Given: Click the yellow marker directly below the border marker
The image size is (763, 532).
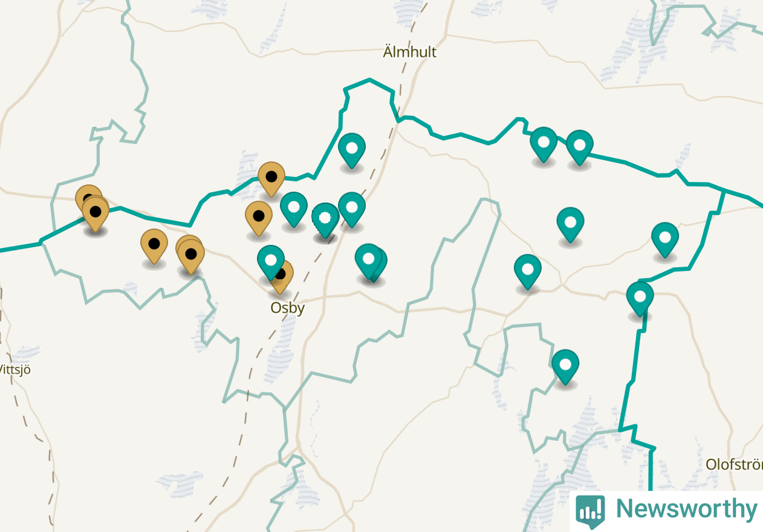Looking at the screenshot, I should 259,218.
